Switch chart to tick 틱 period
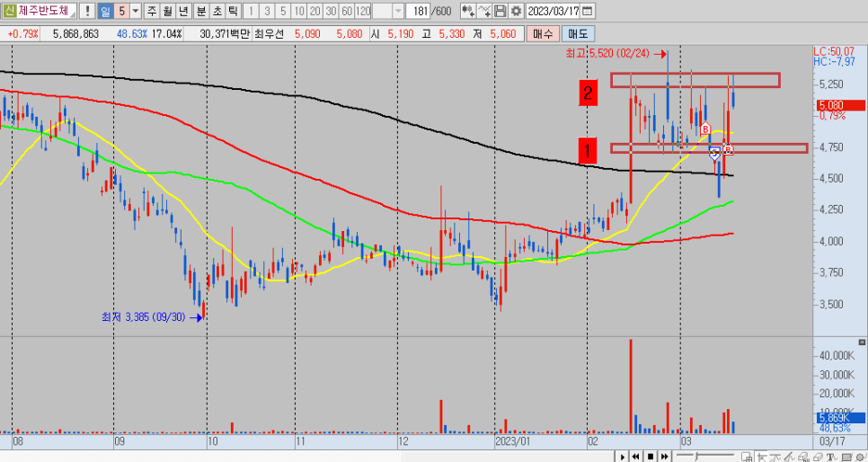 point(233,11)
